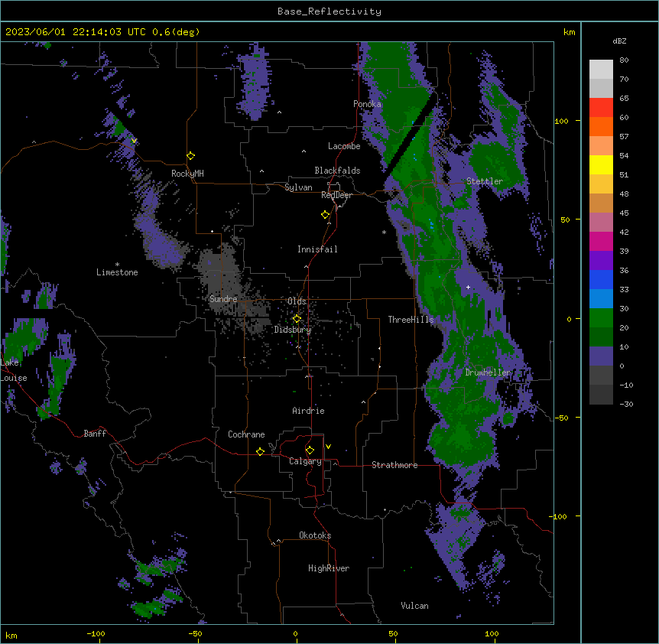Click the bottom axis -100 tick label
Image resolution: width=659 pixels, height=644 pixels.
96,633
